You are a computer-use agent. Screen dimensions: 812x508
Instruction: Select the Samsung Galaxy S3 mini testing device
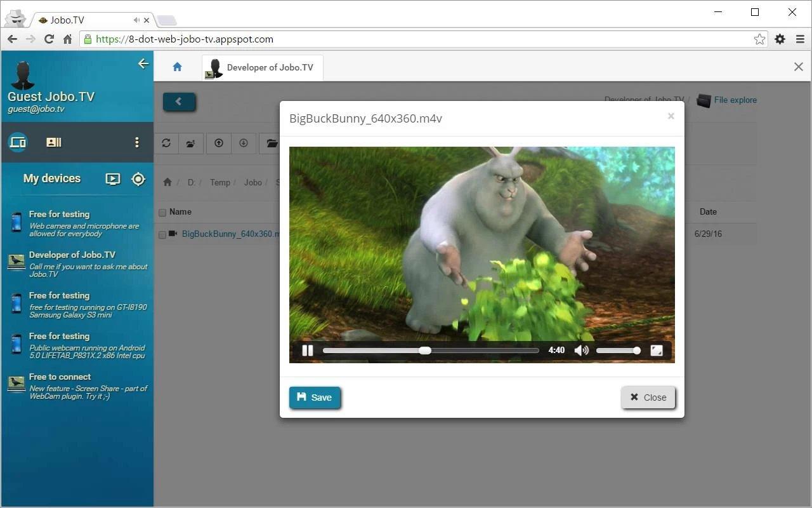pos(77,305)
